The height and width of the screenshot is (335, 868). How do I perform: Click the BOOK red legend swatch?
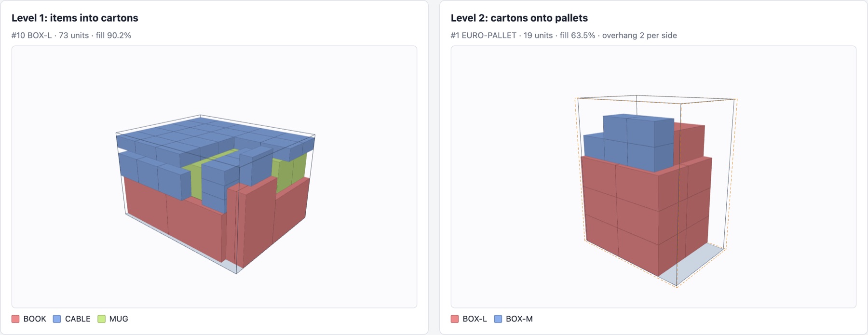(x=15, y=319)
